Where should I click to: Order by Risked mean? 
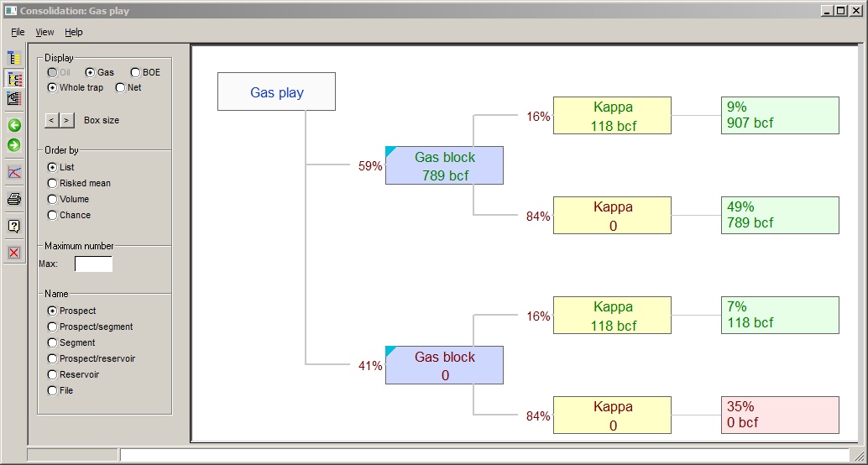pyautogui.click(x=53, y=183)
